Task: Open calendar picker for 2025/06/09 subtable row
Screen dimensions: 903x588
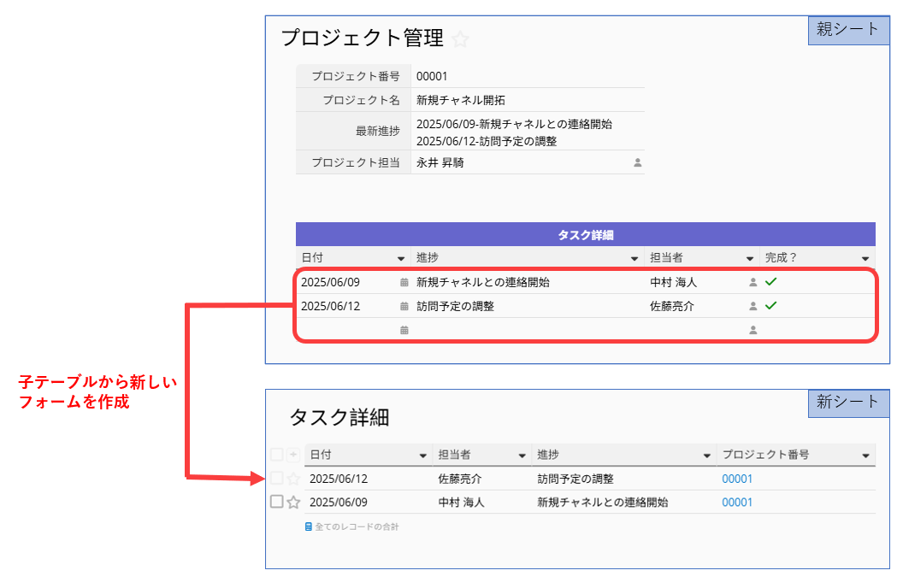Action: pos(404,282)
